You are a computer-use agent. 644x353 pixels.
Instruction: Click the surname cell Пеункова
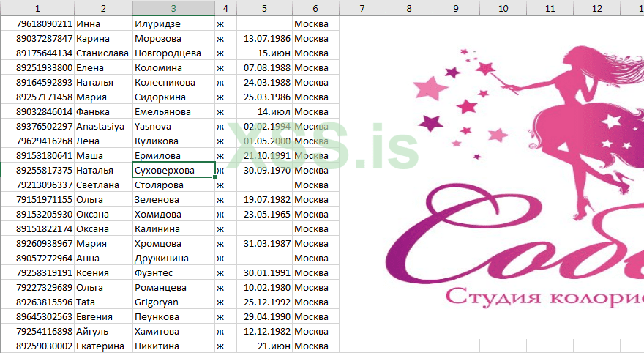[173, 317]
